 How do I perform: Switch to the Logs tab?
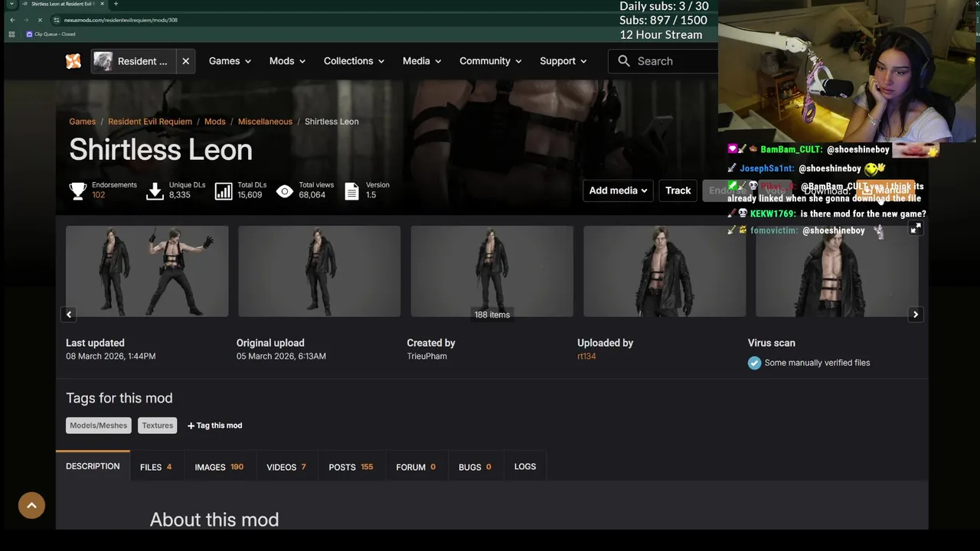click(525, 467)
